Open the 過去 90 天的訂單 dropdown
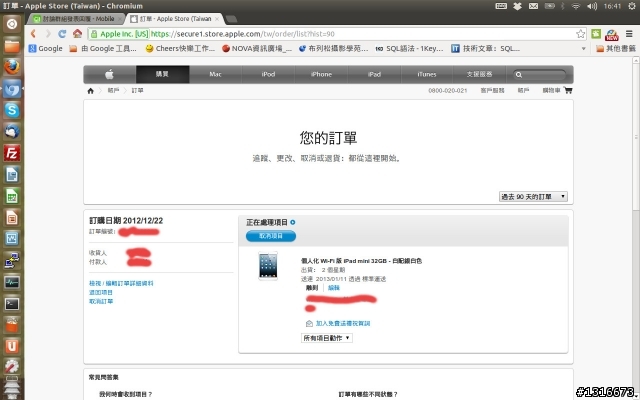Screen dimensions: 640x400 tap(533, 197)
